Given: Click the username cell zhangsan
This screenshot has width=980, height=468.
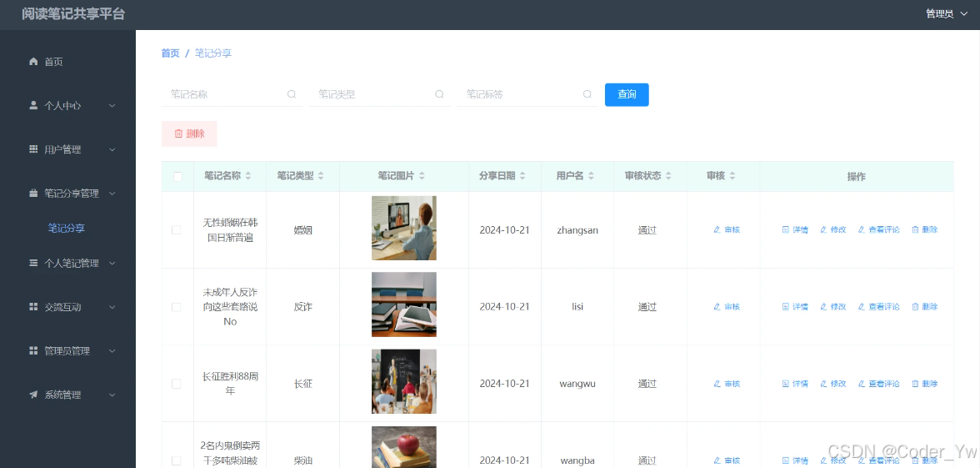Looking at the screenshot, I should [577, 229].
